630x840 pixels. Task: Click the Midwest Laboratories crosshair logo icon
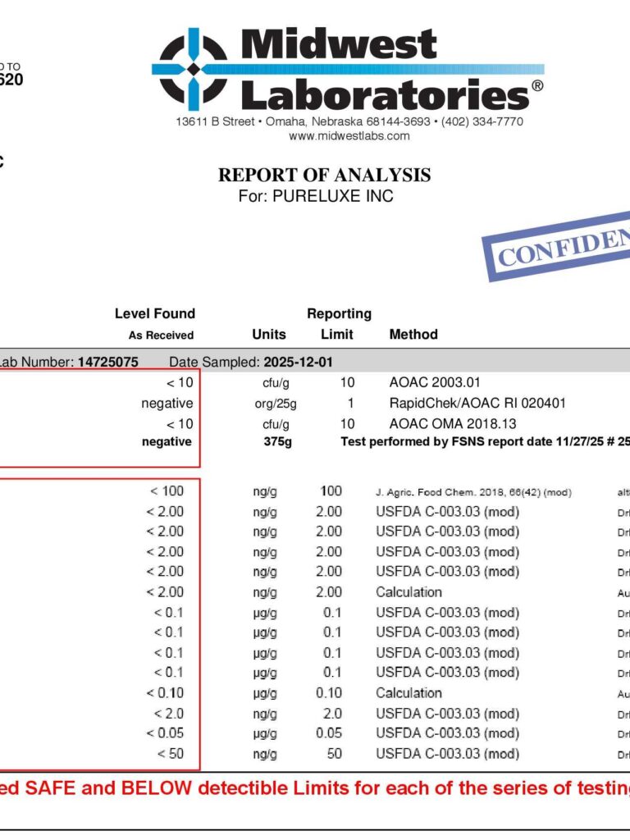click(x=194, y=69)
